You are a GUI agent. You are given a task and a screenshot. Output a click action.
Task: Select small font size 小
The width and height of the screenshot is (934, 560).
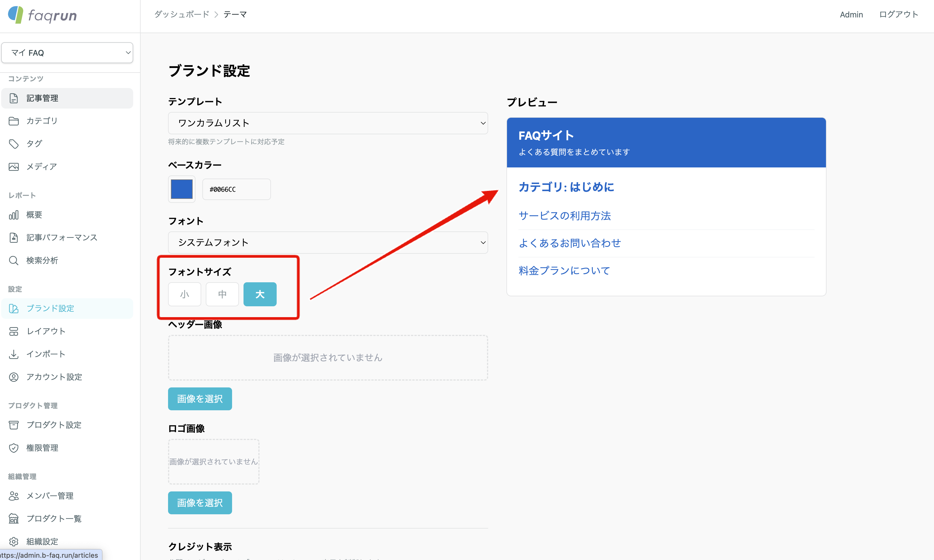click(x=185, y=294)
